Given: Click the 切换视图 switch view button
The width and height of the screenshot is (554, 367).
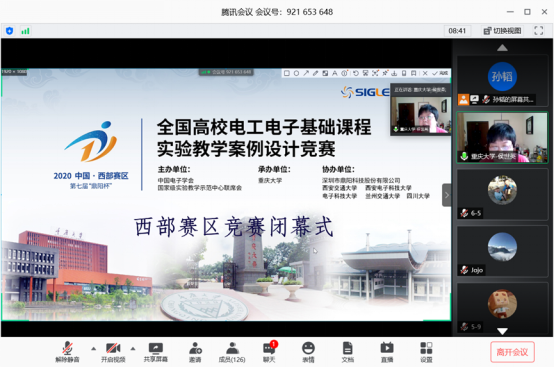Looking at the screenshot, I should point(502,31).
